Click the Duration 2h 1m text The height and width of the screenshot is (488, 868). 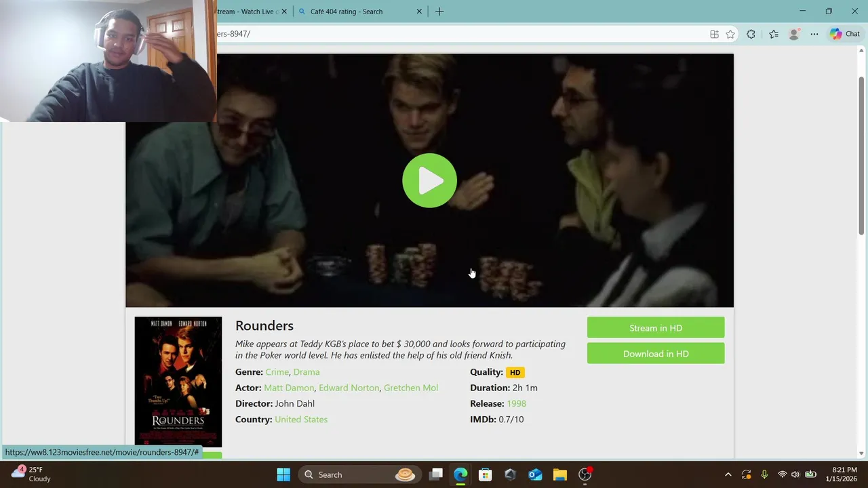click(504, 388)
